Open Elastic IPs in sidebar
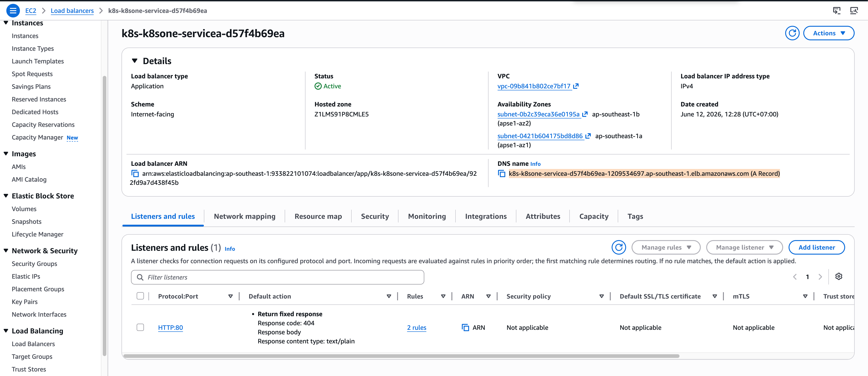Image resolution: width=868 pixels, height=376 pixels. pyautogui.click(x=26, y=276)
